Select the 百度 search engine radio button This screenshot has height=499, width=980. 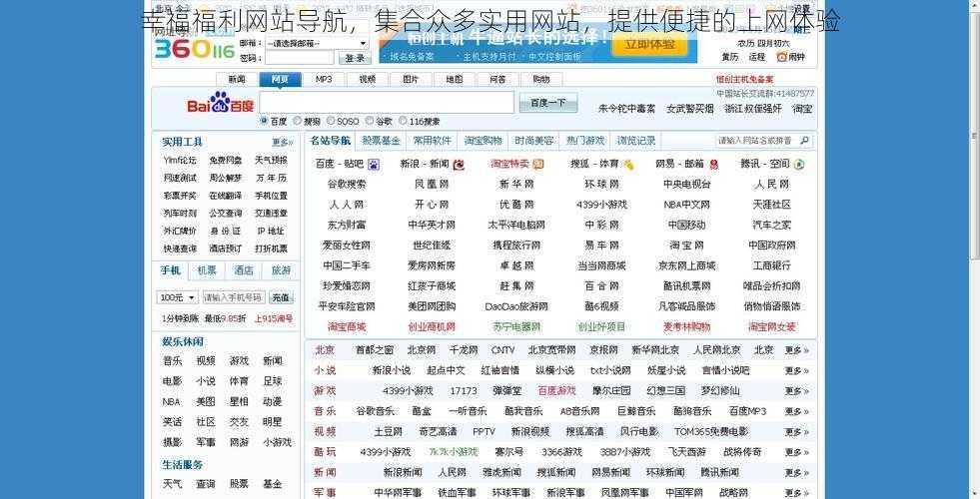(264, 121)
